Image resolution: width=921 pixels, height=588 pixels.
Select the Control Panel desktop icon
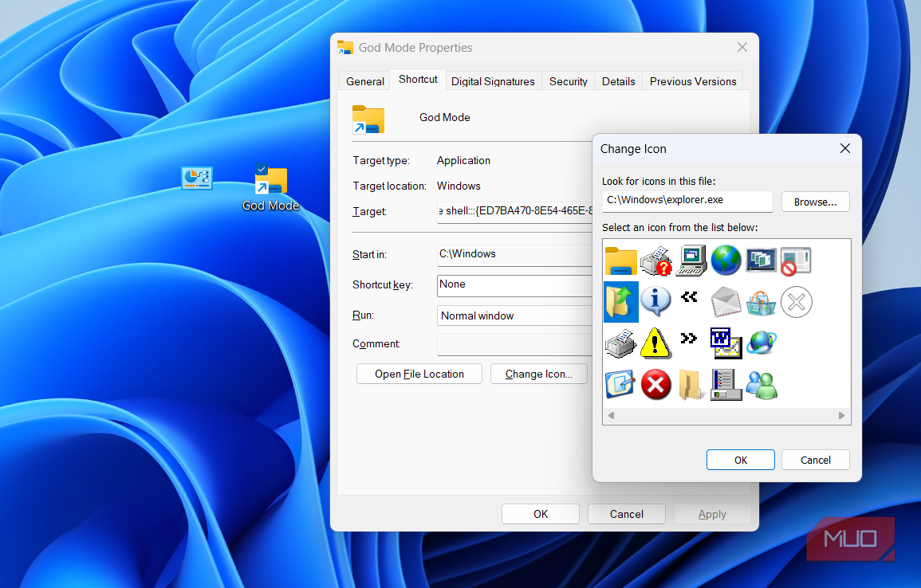tap(197, 178)
